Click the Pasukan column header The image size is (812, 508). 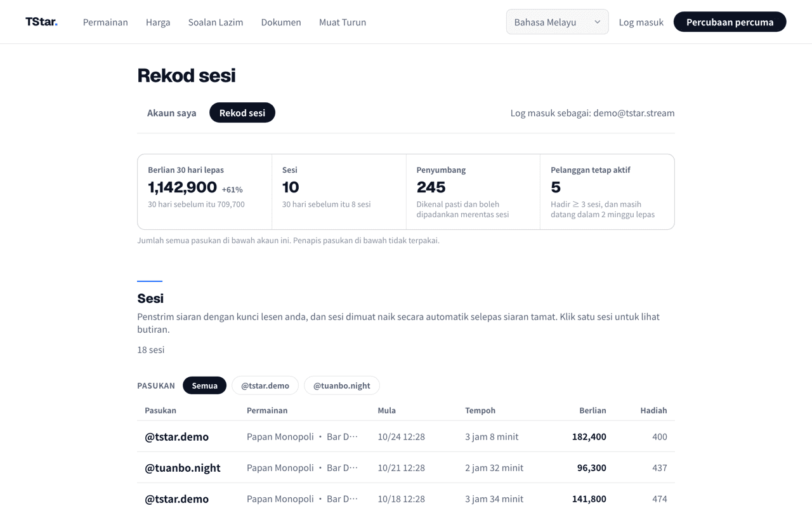point(160,410)
